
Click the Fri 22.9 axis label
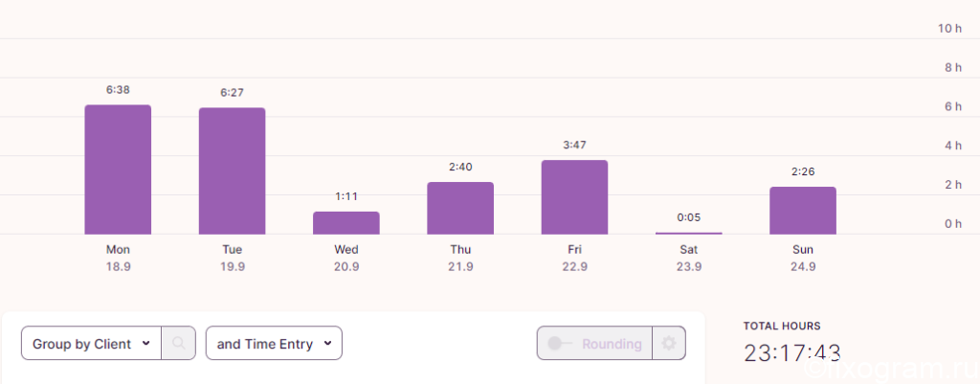[574, 259]
